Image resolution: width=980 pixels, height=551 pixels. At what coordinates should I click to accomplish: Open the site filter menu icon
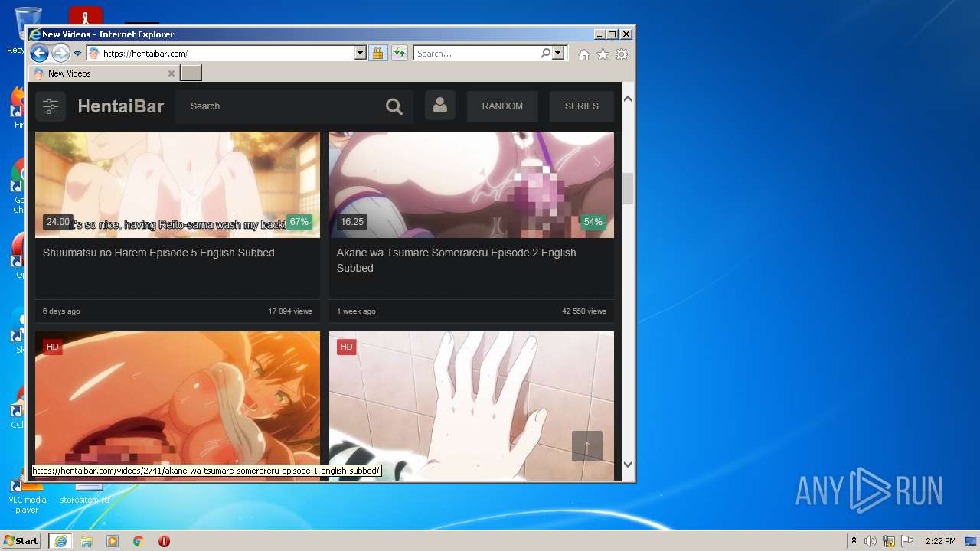[x=51, y=106]
